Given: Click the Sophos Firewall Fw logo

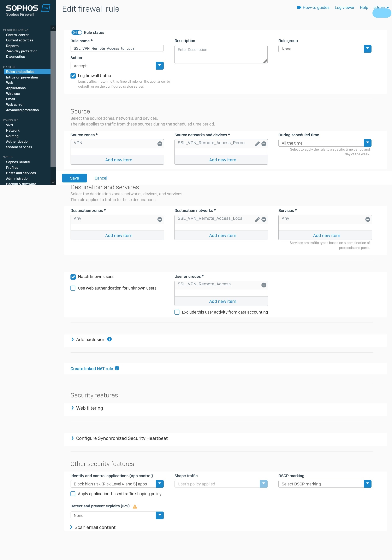Looking at the screenshot, I should pos(46,8).
